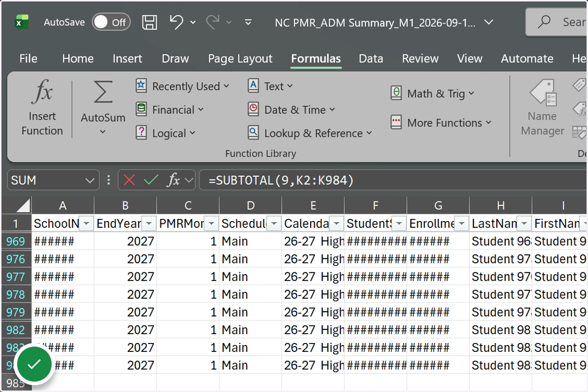Expand the AutoSum dropdown arrow
588x392 pixels.
click(103, 132)
